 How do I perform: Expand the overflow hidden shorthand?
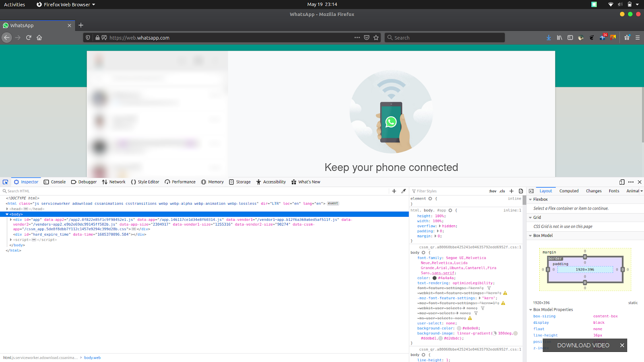(440, 226)
